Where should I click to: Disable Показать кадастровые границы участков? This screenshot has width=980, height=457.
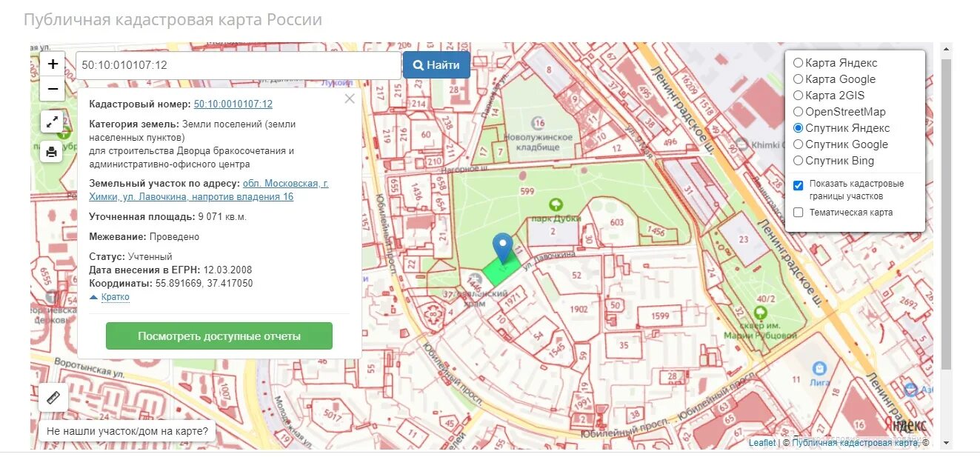pos(797,184)
